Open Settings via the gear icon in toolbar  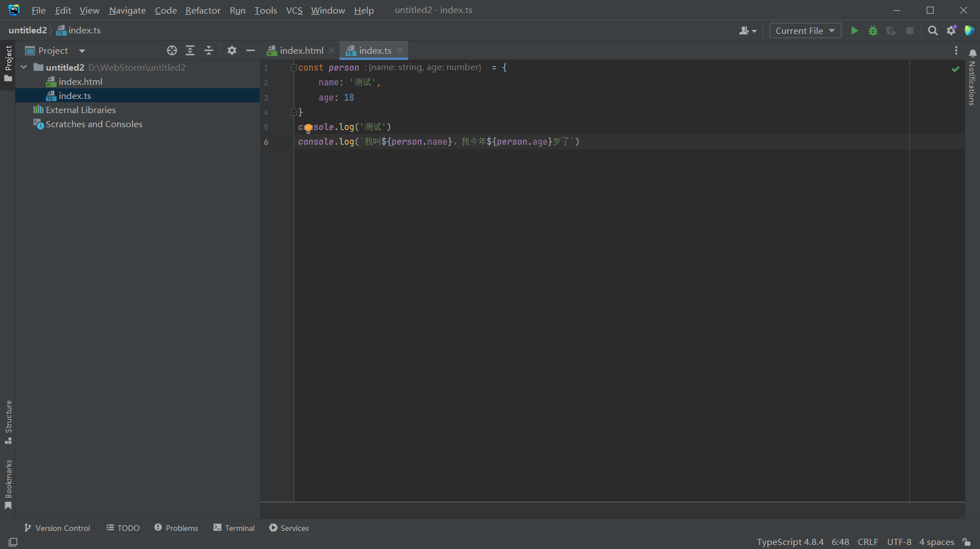tap(951, 31)
